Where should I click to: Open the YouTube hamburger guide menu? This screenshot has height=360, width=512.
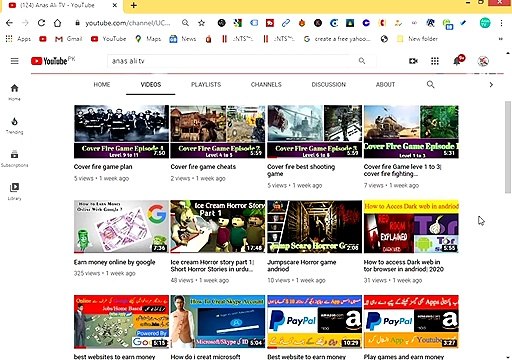pyautogui.click(x=15, y=61)
